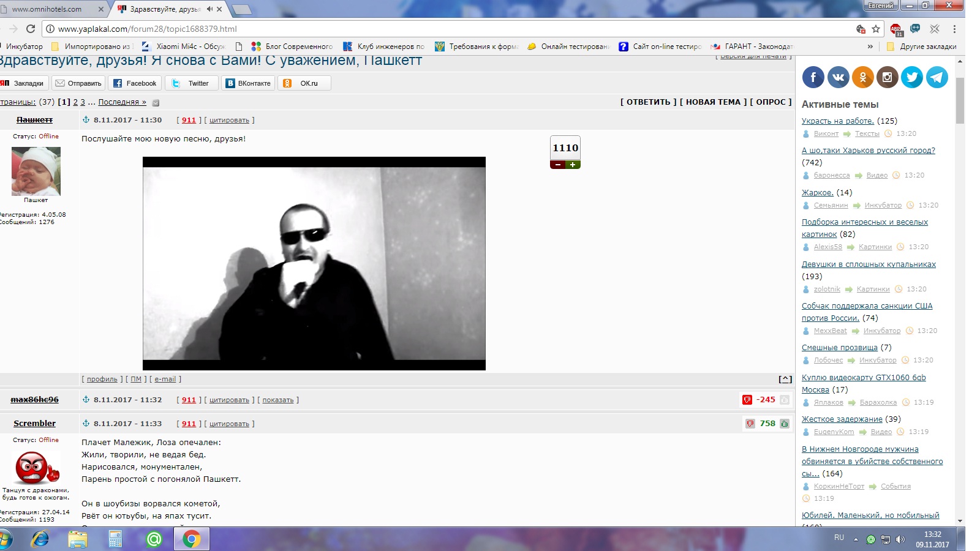Click the Отправить share button
Screen dimensions: 980x551
pyautogui.click(x=78, y=83)
